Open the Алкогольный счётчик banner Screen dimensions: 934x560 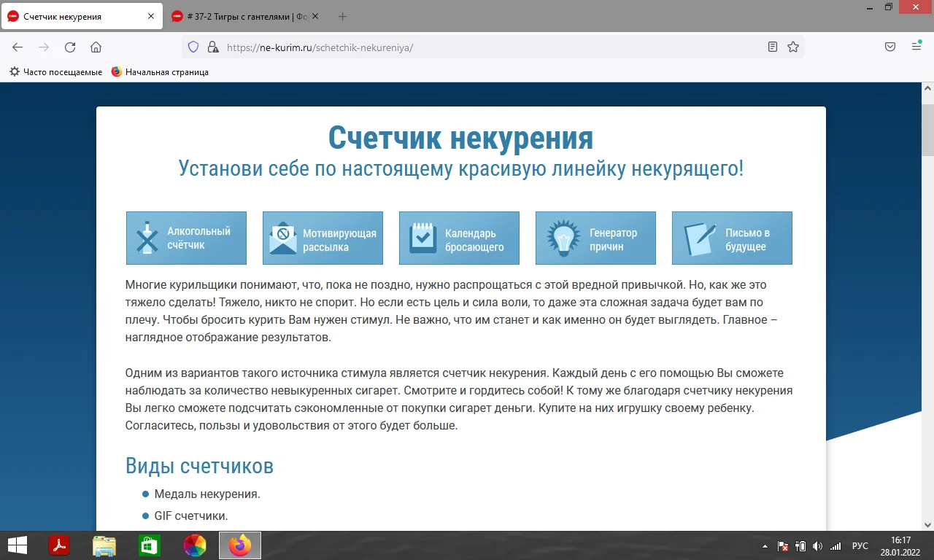click(186, 238)
